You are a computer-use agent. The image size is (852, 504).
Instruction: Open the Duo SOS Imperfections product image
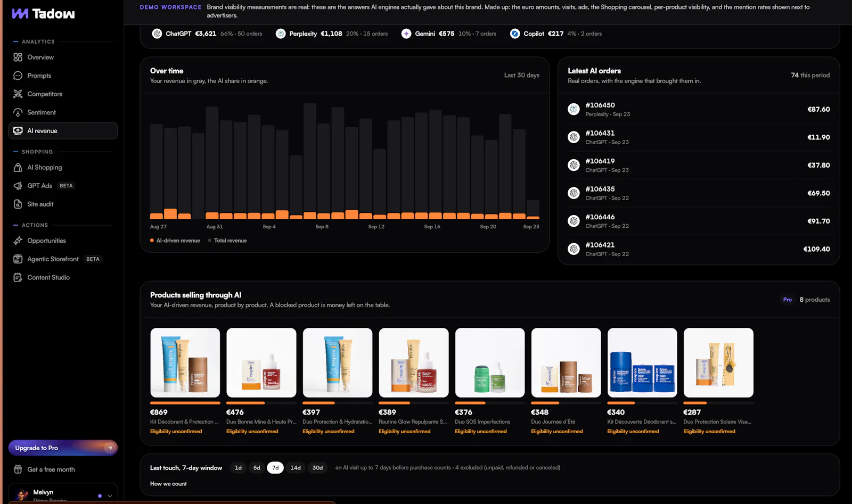point(490,362)
